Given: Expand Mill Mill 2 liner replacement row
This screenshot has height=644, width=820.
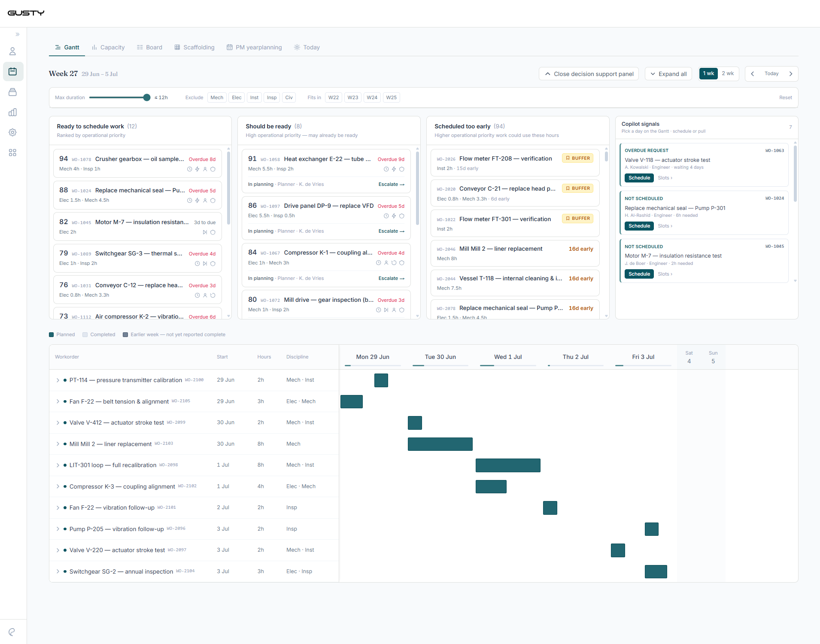Looking at the screenshot, I should (x=58, y=444).
